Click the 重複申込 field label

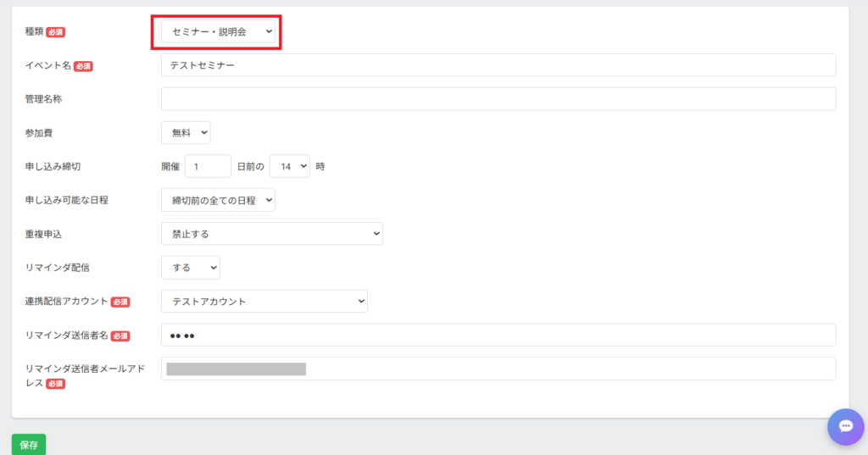coord(43,234)
